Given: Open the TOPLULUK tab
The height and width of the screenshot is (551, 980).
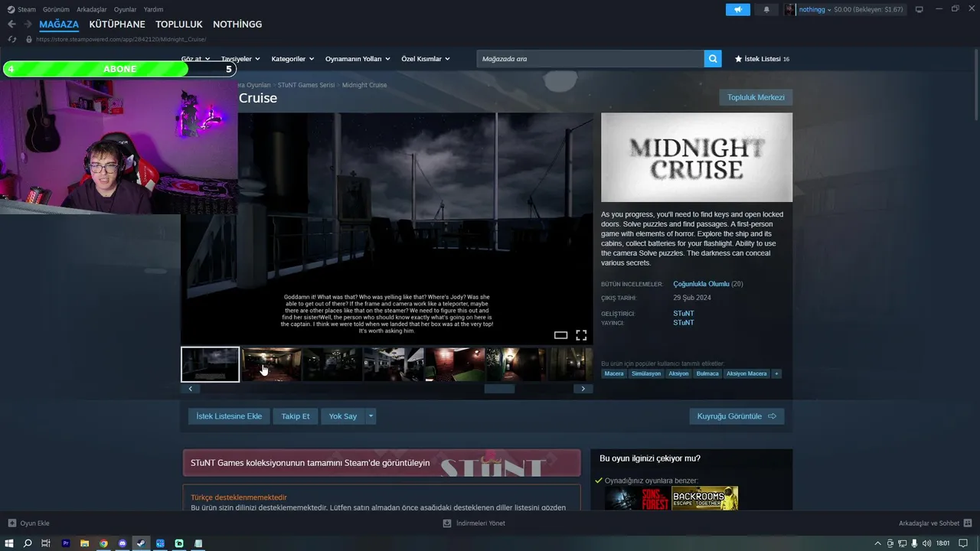Looking at the screenshot, I should click(x=179, y=24).
